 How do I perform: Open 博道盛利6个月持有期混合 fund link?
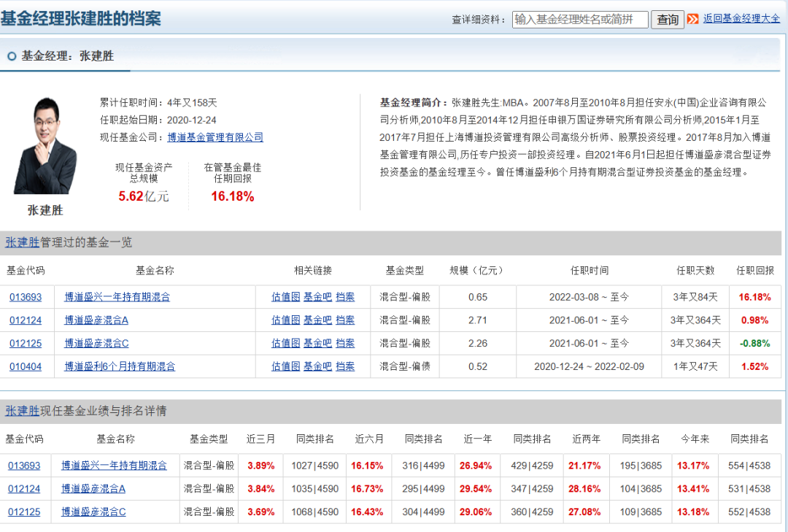(x=120, y=366)
